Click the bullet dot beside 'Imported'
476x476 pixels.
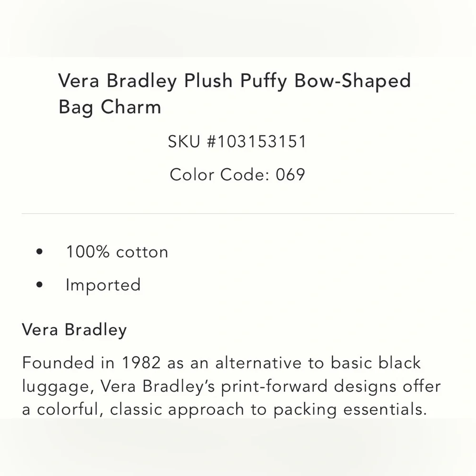coord(40,285)
